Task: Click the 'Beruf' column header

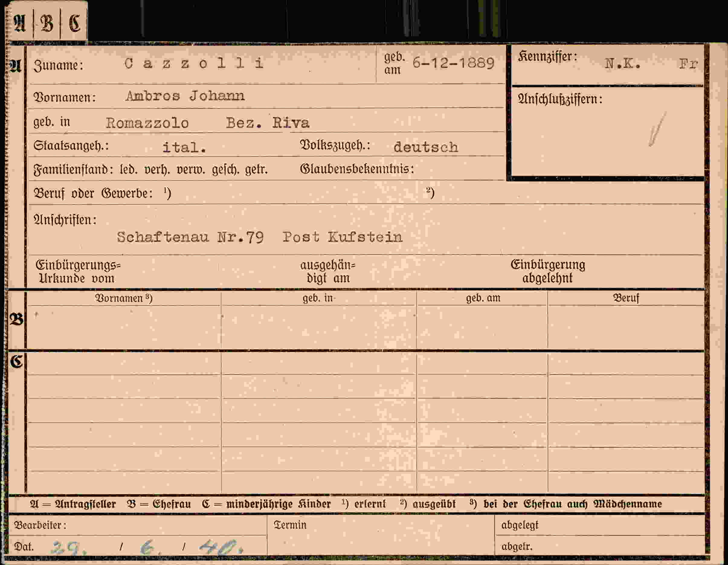Action: pyautogui.click(x=626, y=298)
